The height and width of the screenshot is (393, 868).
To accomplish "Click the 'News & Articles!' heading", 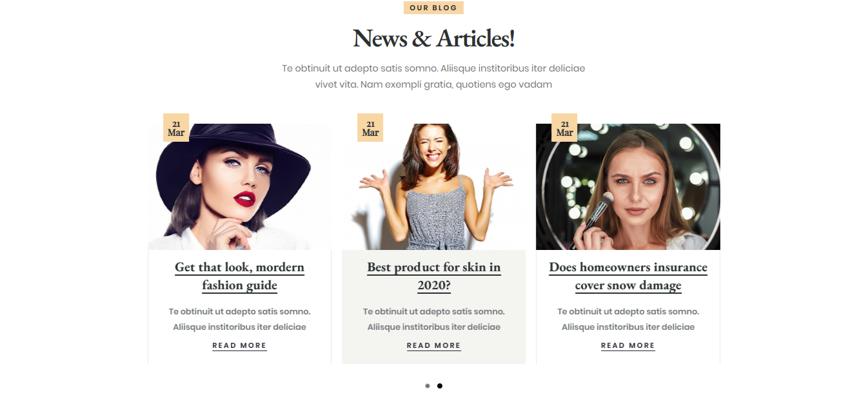I will 433,39.
